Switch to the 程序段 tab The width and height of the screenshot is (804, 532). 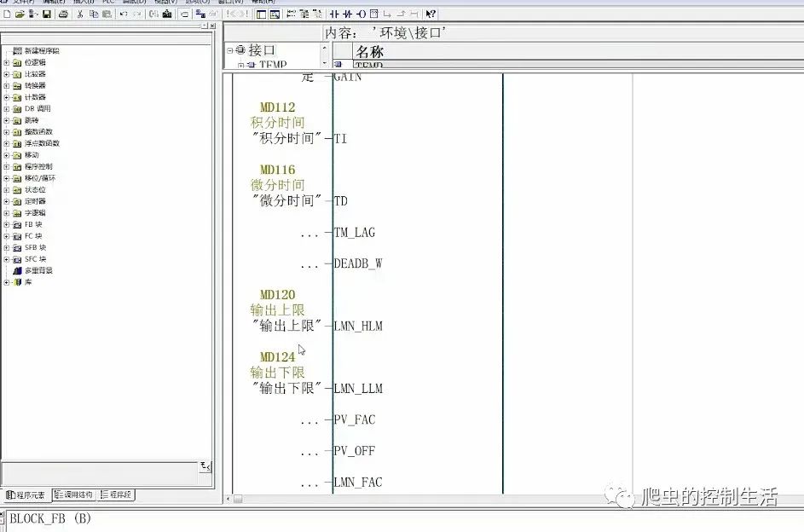116,494
